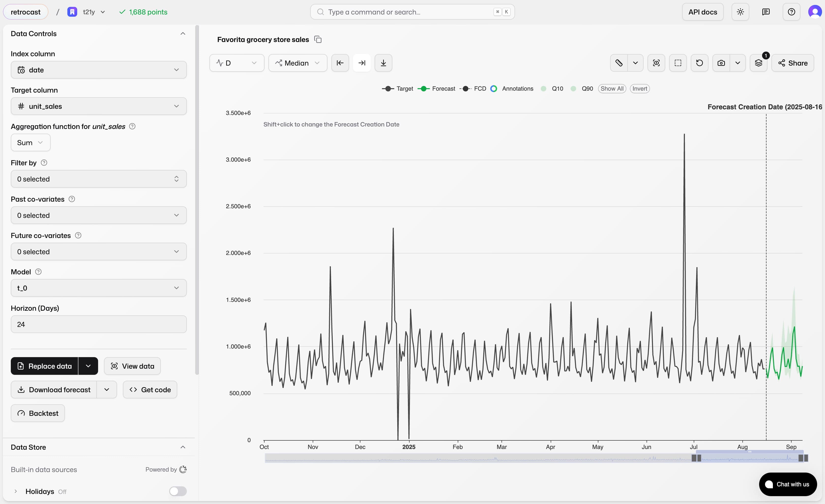Activate the dashed box selection tool
This screenshot has width=825, height=504.
point(678,63)
